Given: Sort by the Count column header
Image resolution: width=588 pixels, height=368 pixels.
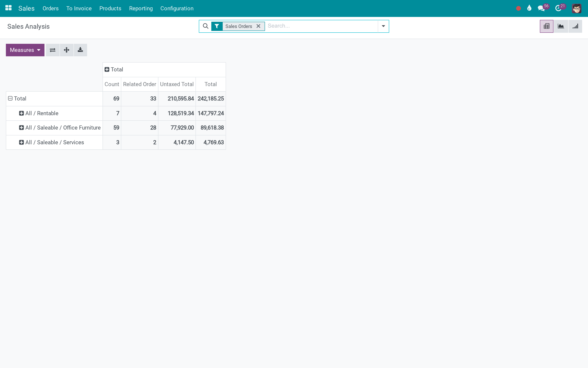Looking at the screenshot, I should pyautogui.click(x=112, y=84).
